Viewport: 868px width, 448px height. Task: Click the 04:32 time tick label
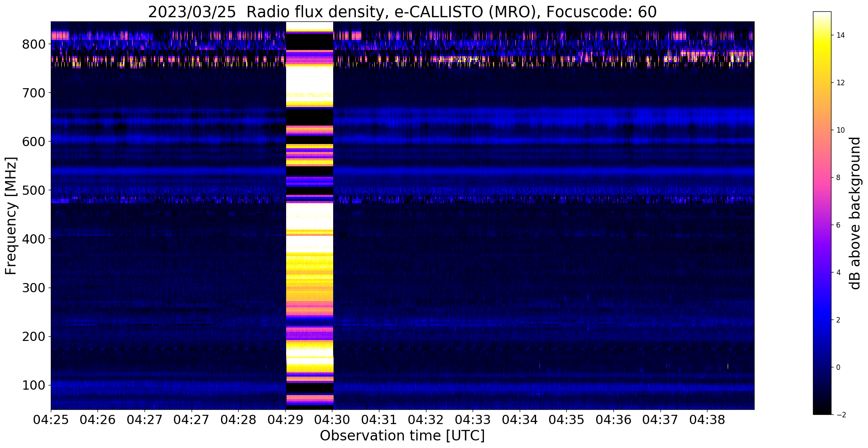coord(426,420)
